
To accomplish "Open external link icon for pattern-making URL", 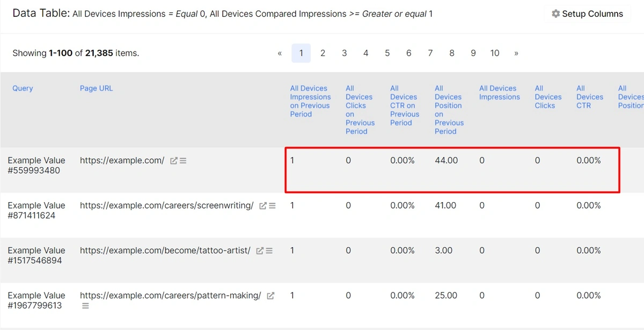I will tap(270, 296).
